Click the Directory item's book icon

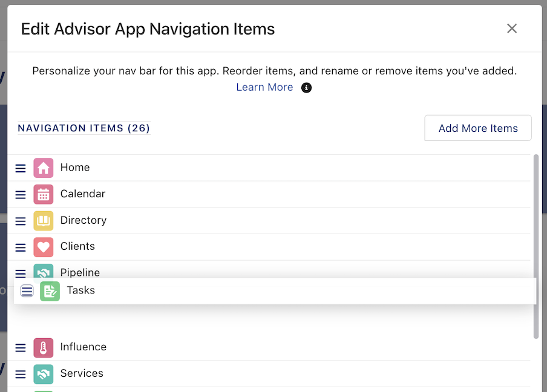(x=43, y=221)
